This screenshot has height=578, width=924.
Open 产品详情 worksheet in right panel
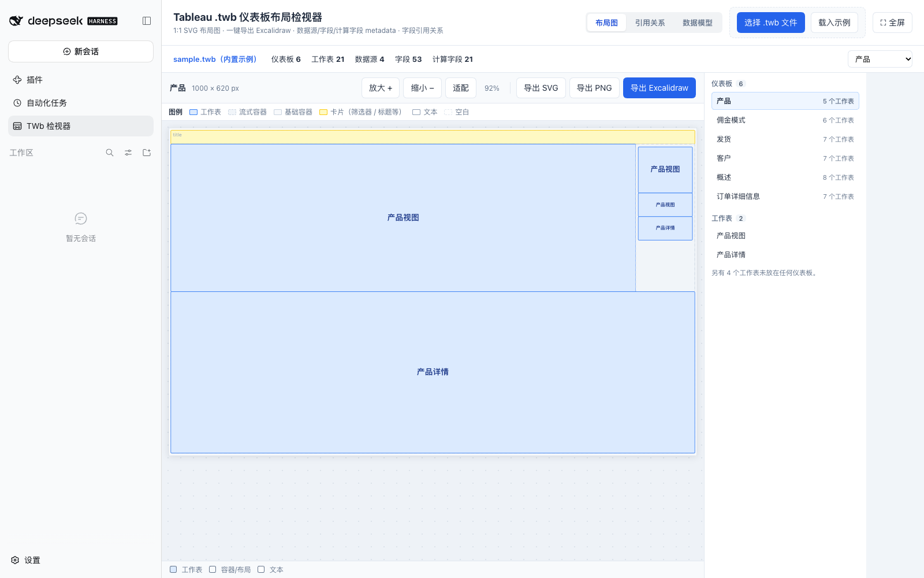click(x=785, y=255)
